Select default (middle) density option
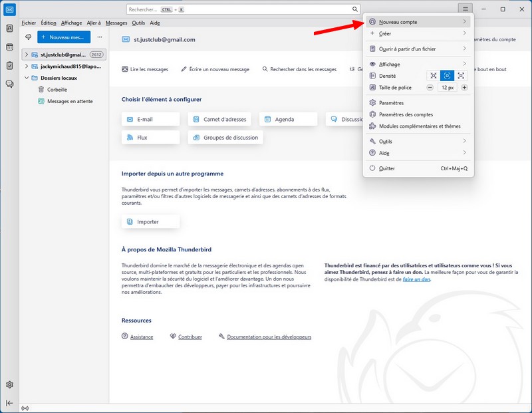532x413 pixels. pyautogui.click(x=448, y=76)
